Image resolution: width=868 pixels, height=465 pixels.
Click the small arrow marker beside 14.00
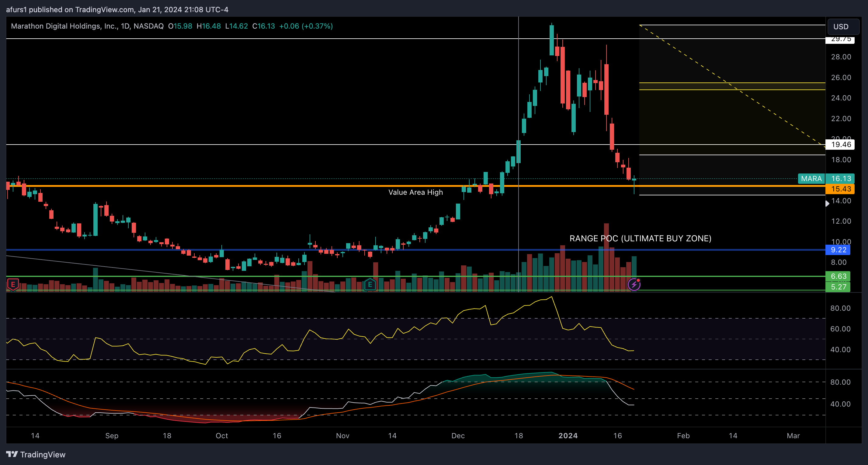pos(827,203)
